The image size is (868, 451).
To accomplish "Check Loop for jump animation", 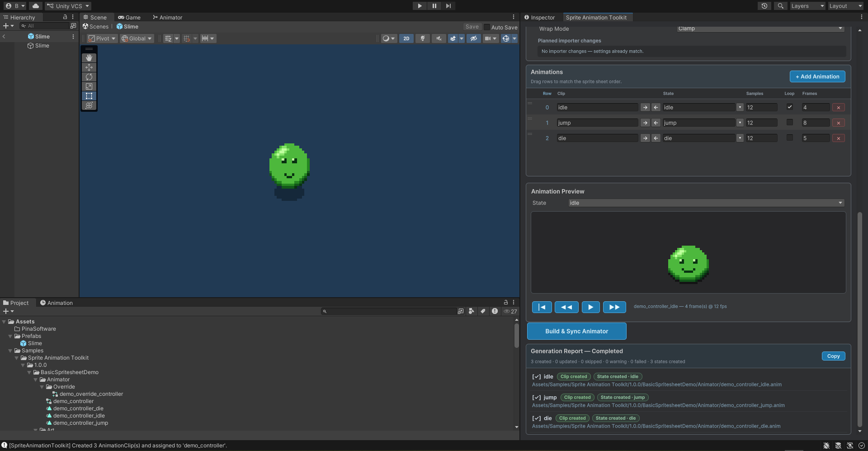I will [790, 122].
